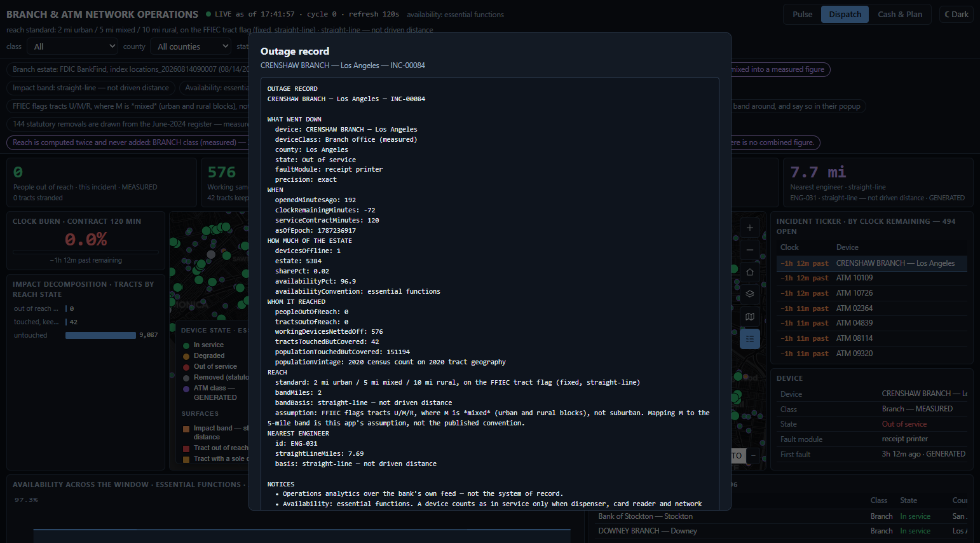Open the map layers control
This screenshot has width=980, height=543.
[750, 294]
